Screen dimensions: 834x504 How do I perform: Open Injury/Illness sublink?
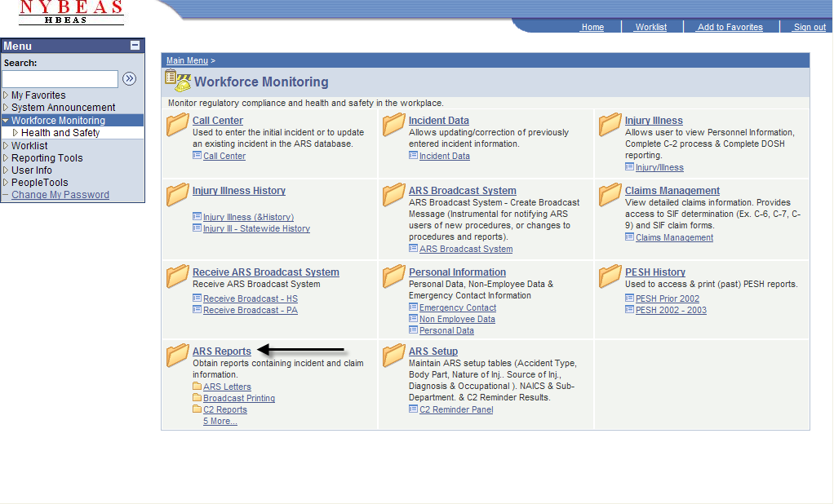click(659, 167)
